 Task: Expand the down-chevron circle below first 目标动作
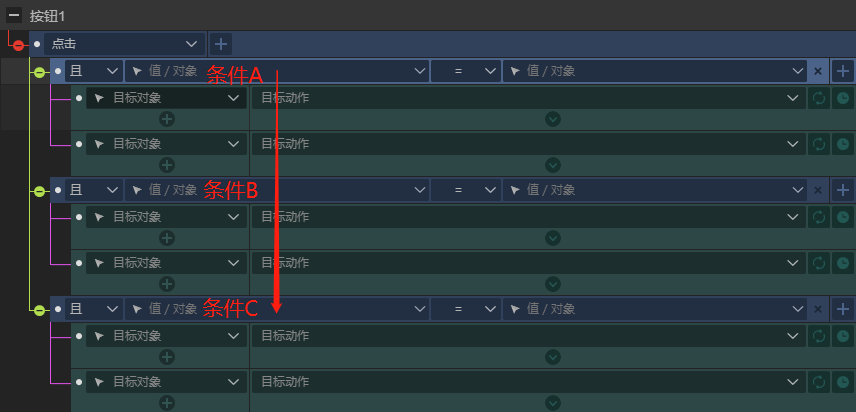553,119
